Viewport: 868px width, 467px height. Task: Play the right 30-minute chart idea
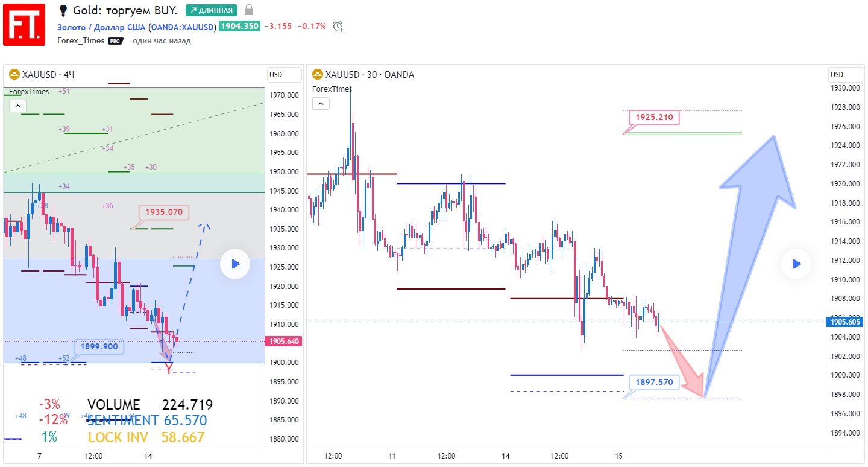point(796,264)
